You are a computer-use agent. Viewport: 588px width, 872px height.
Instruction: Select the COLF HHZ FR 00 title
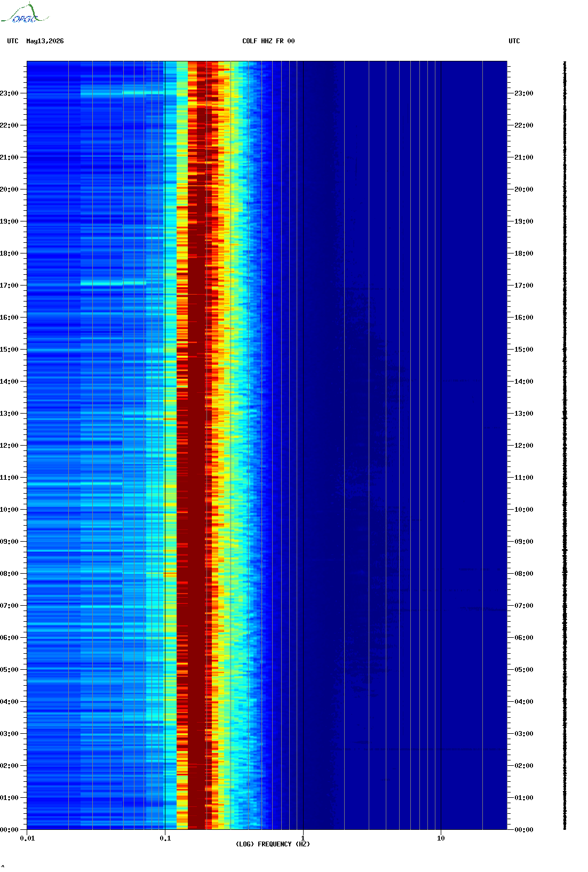click(268, 41)
